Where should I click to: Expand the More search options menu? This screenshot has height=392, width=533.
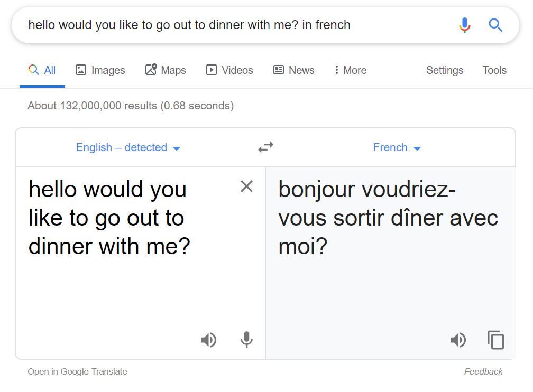[x=350, y=70]
